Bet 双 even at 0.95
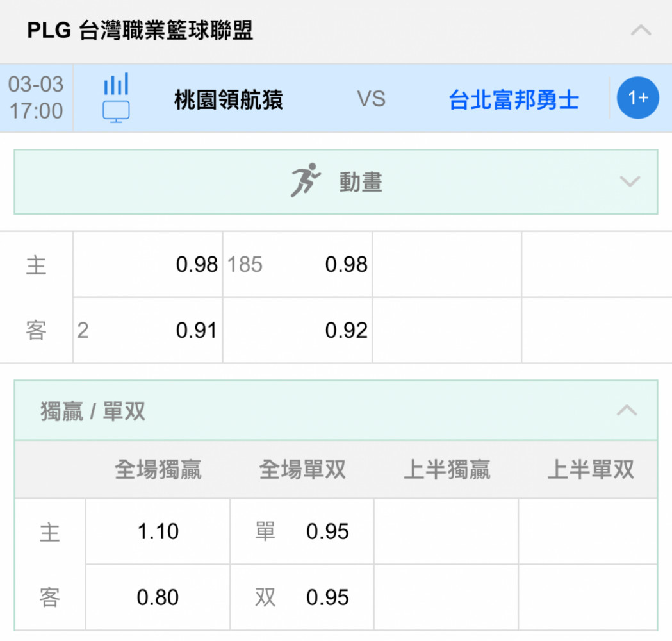 point(302,597)
